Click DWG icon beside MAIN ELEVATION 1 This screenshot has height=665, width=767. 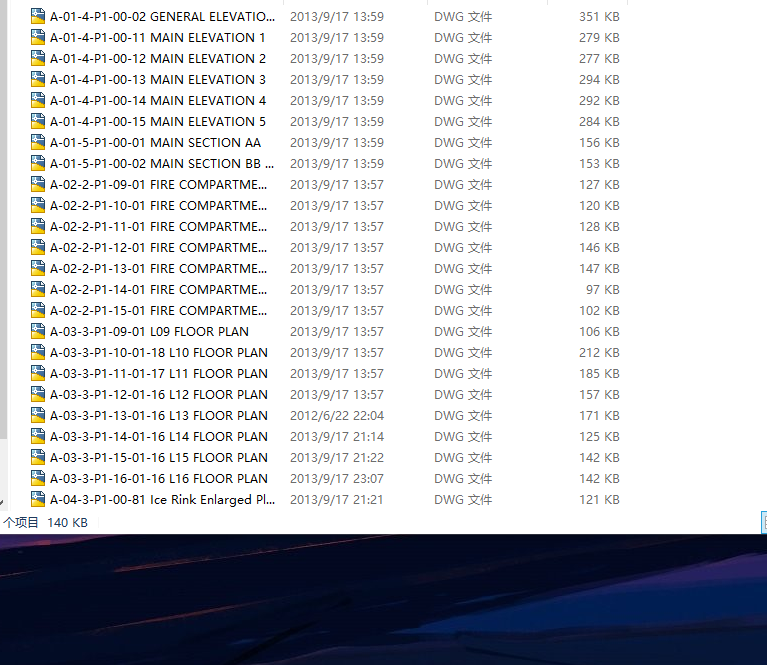click(38, 37)
